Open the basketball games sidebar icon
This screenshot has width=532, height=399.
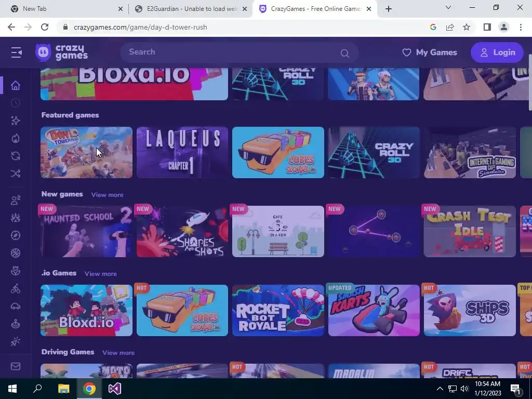pyautogui.click(x=16, y=253)
